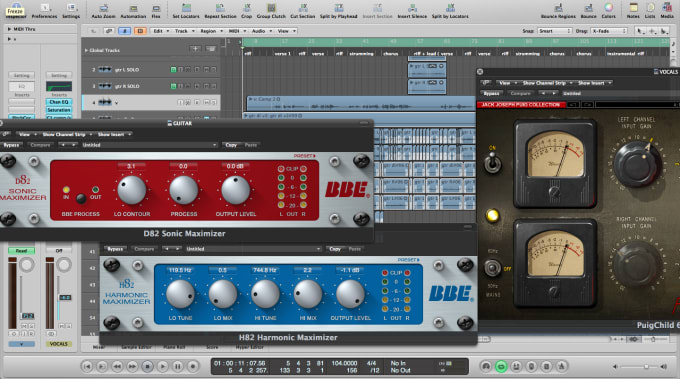This screenshot has width=680, height=379.
Task: Click PRESET on the D82 Sonic Maximizer
Action: coord(304,156)
